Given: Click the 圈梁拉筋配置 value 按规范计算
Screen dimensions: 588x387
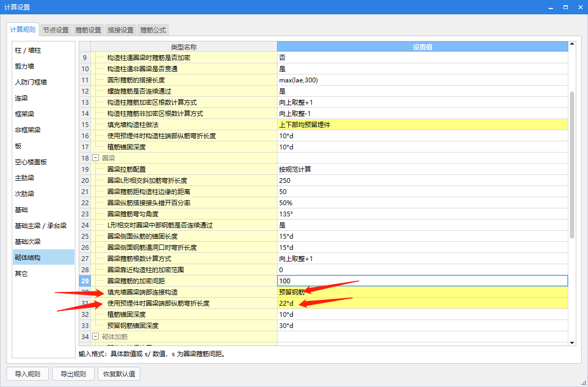Looking at the screenshot, I should point(423,170).
